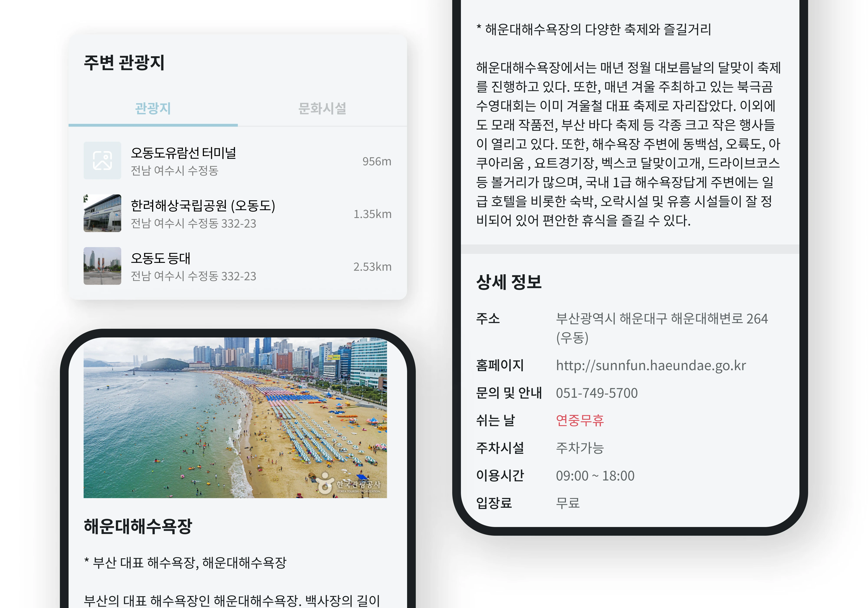Click the 해운대해수욕장 title
Screen dimensions: 868x608
click(138, 526)
